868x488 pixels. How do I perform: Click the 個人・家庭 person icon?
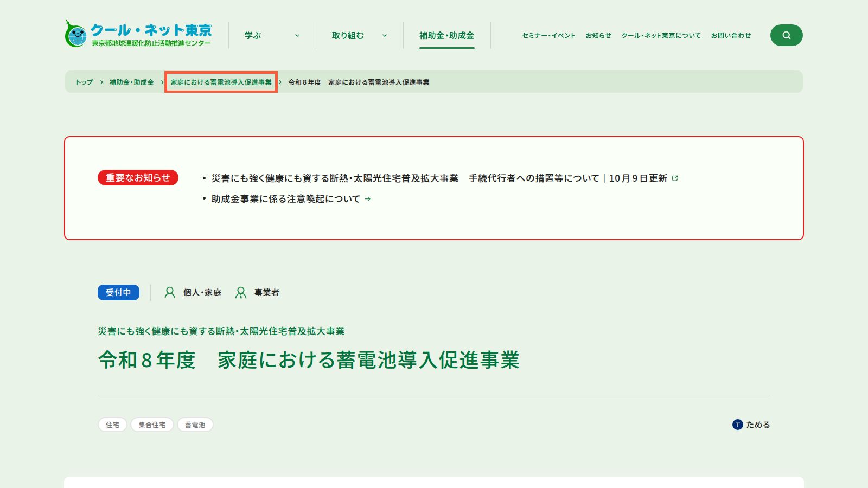click(x=170, y=293)
